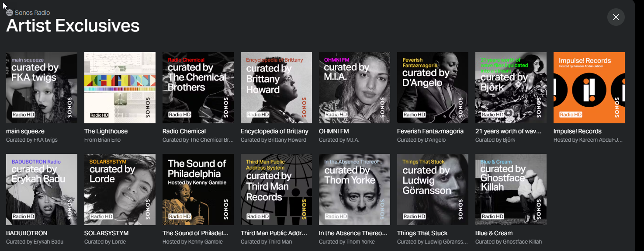
Task: Close the Artist Exclusives panel
Action: [616, 17]
